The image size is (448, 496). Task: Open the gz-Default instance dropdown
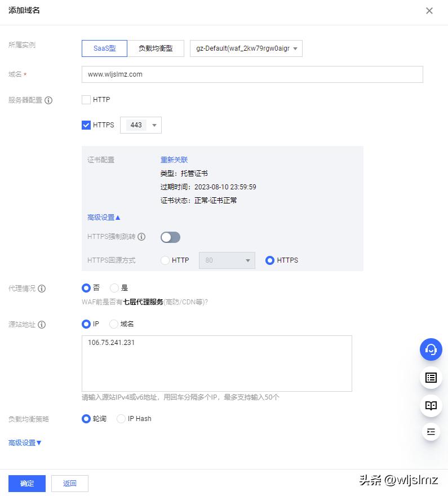point(246,48)
